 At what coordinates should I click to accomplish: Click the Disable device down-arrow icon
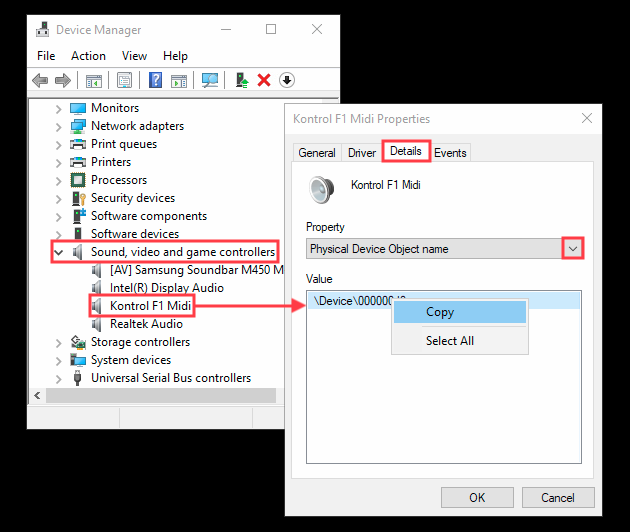pos(286,80)
